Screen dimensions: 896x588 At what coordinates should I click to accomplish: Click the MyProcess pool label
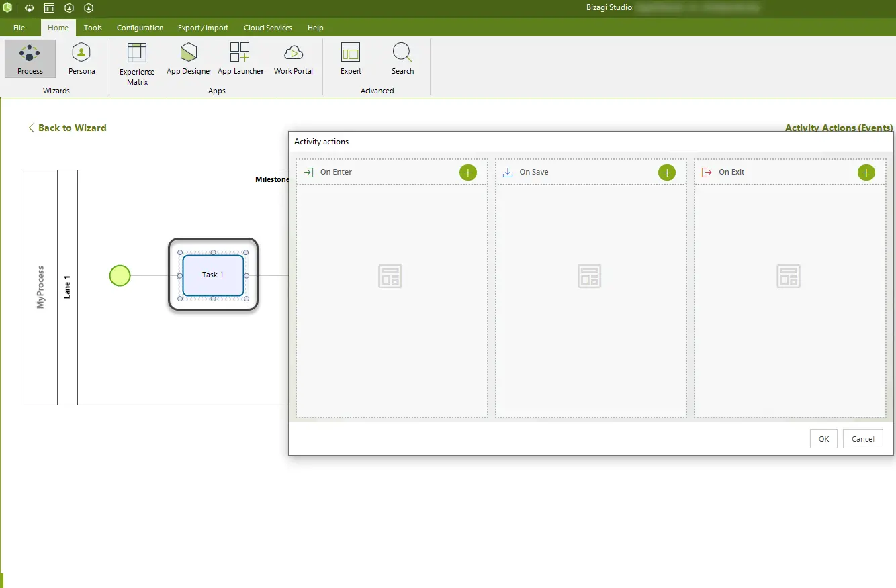(x=40, y=287)
